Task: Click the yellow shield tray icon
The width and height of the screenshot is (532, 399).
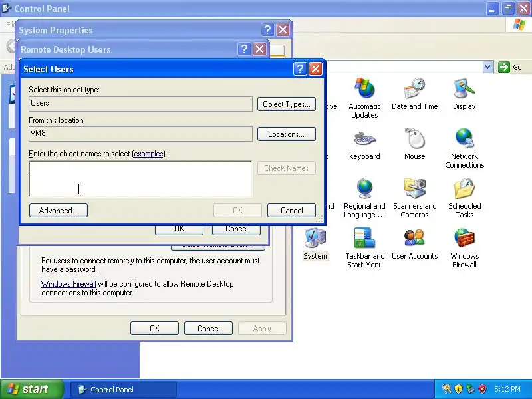Action: (458, 389)
